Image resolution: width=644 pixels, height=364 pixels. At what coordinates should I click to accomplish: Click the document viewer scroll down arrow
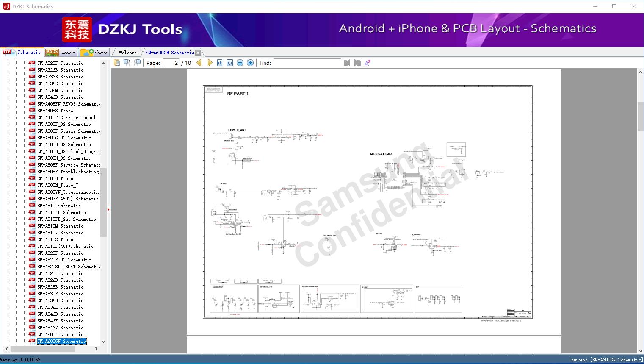641,350
